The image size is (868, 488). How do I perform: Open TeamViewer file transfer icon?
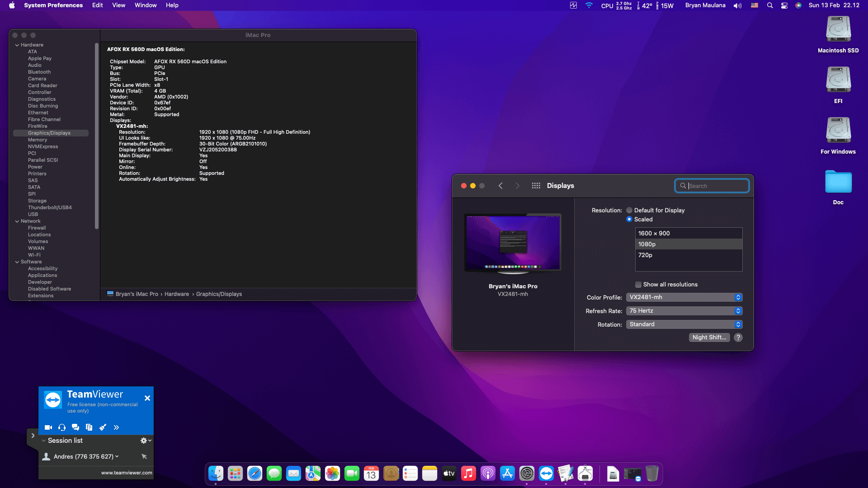[89, 427]
